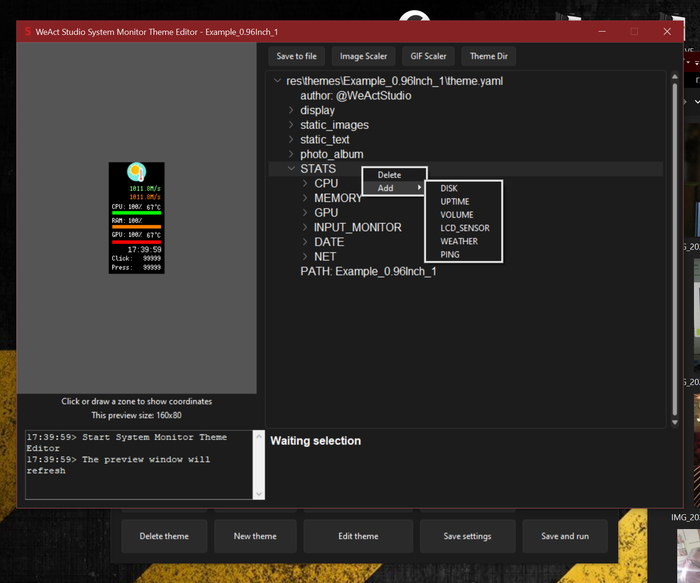Expand the static_images tree node
Screen dimensions: 700x583
click(291, 125)
